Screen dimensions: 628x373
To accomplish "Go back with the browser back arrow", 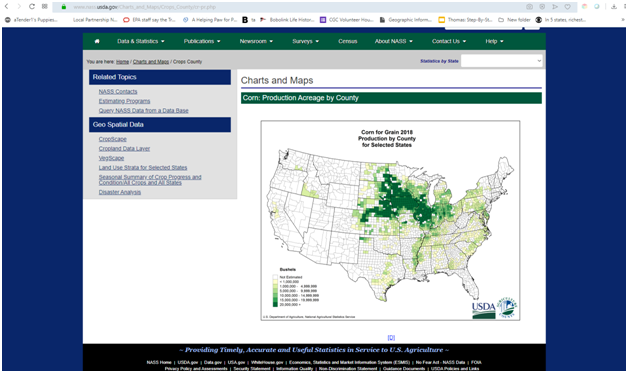I will pos(6,6).
